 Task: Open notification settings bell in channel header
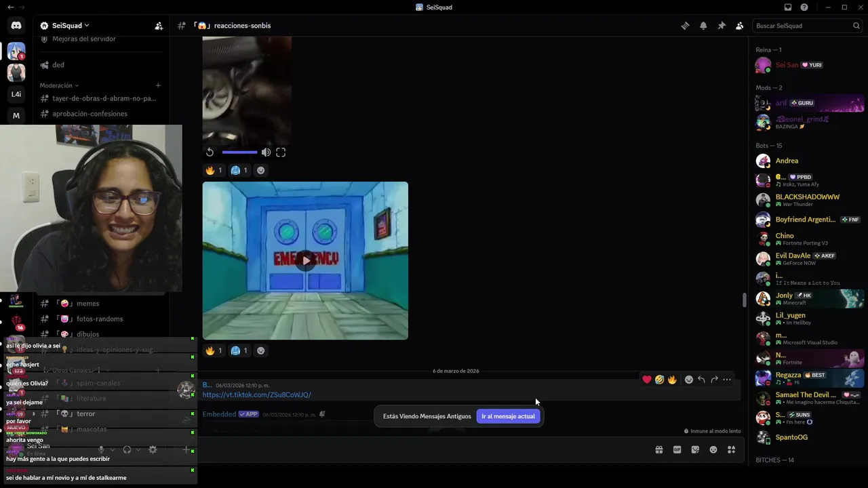point(703,26)
